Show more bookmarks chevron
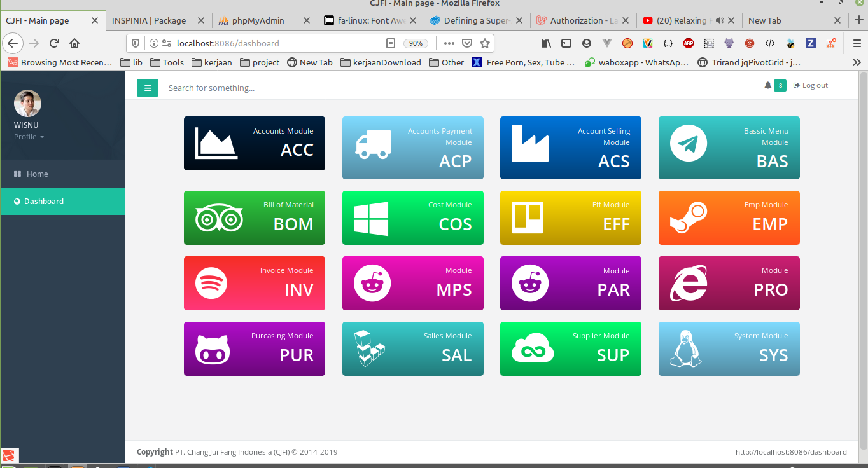The width and height of the screenshot is (868, 468). pos(857,62)
